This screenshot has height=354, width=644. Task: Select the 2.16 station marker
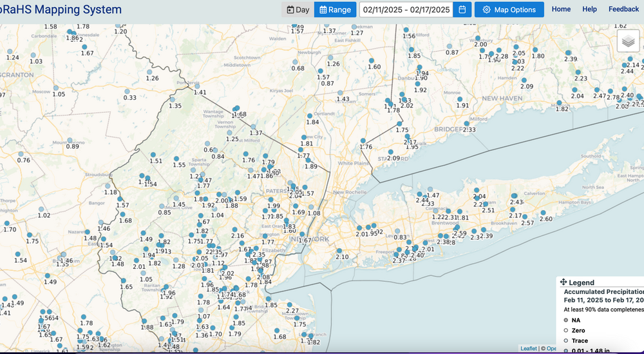pyautogui.click(x=234, y=230)
